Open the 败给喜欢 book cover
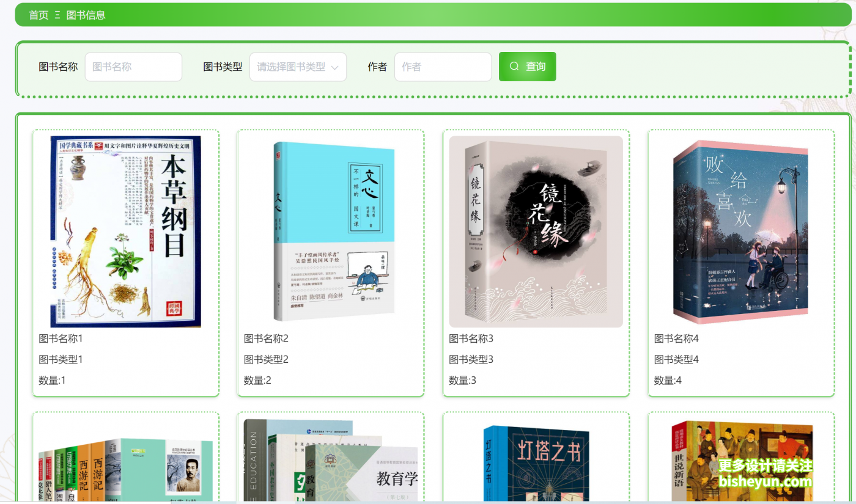Screen dimensions: 856x504 point(741,232)
